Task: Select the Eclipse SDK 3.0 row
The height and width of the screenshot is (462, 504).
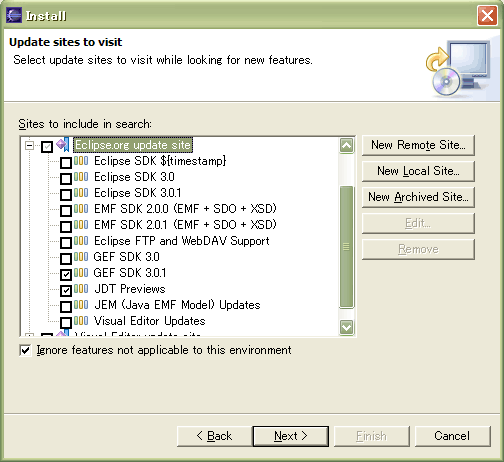Action: click(134, 177)
